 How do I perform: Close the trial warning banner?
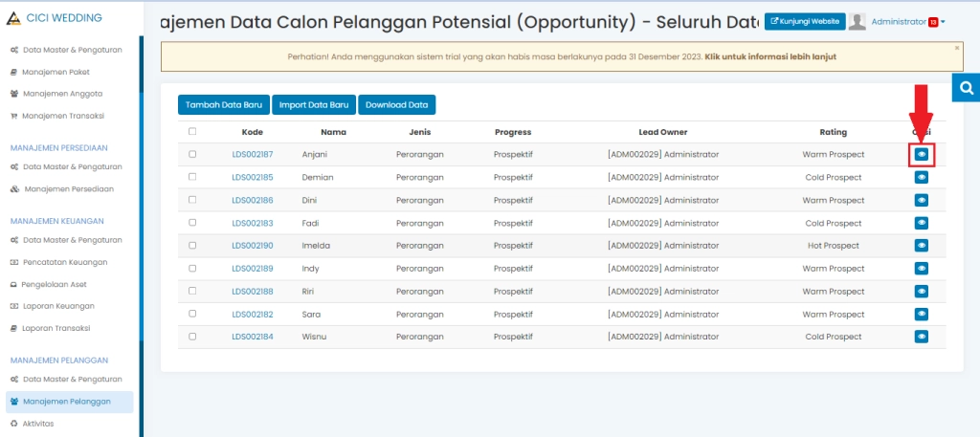(957, 47)
